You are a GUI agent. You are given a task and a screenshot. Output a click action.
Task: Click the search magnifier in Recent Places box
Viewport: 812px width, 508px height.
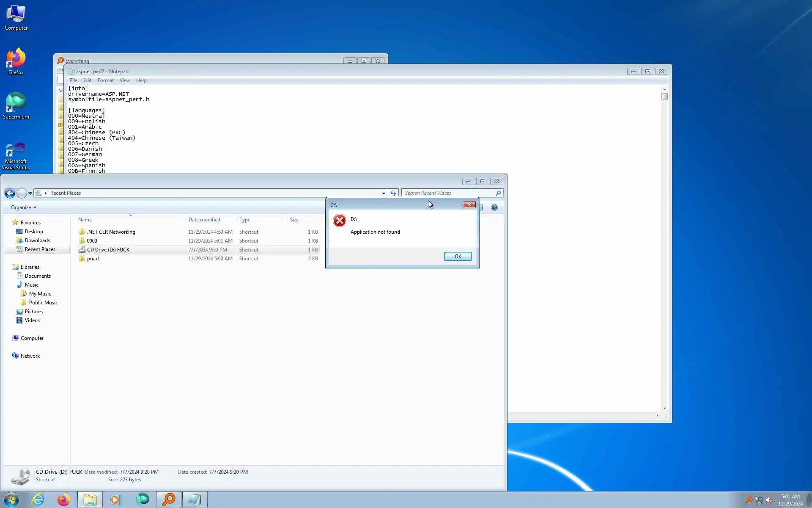click(498, 193)
